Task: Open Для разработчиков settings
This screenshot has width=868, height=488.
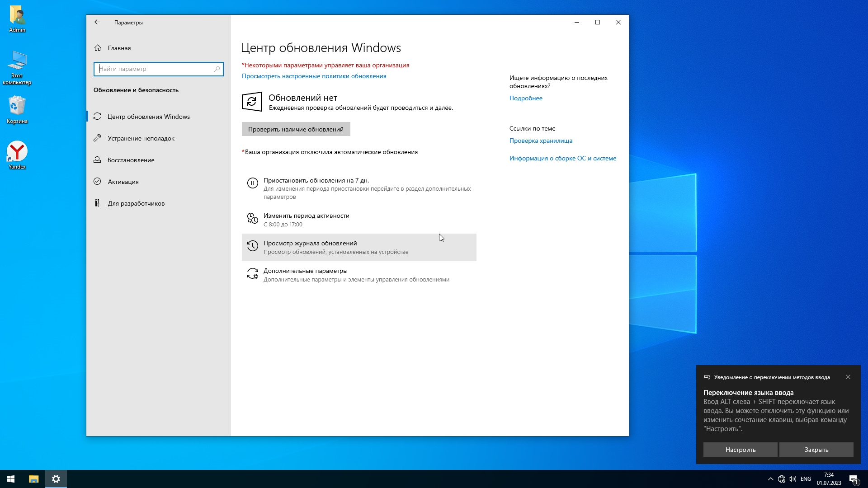Action: 136,203
